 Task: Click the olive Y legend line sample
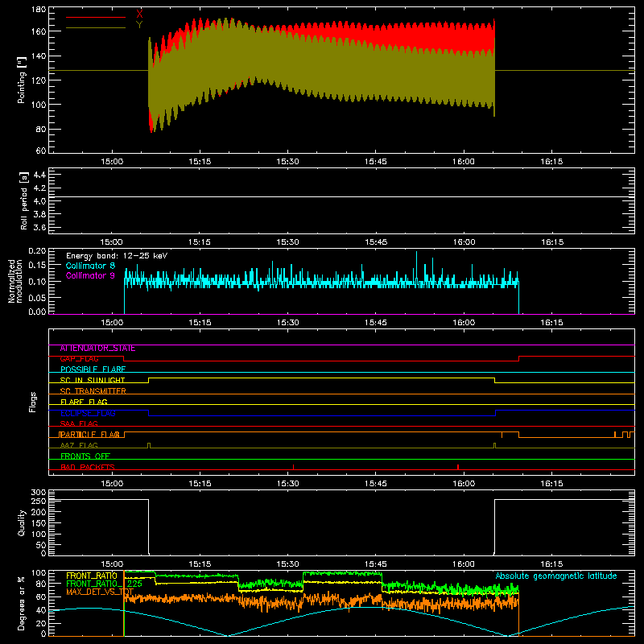96,28
